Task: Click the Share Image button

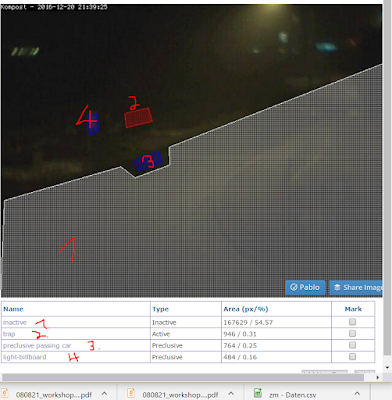Action: pos(356,287)
